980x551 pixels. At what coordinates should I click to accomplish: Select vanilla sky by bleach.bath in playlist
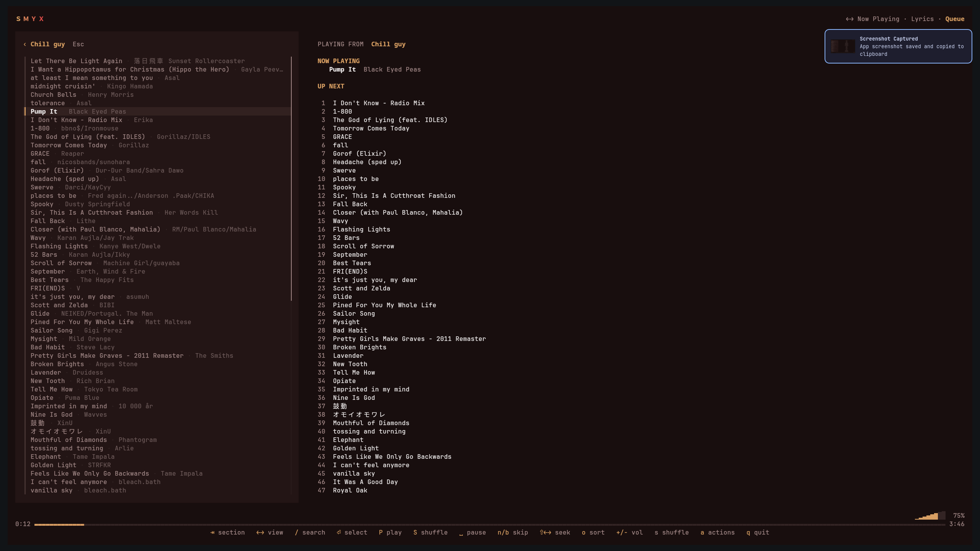[158, 491]
